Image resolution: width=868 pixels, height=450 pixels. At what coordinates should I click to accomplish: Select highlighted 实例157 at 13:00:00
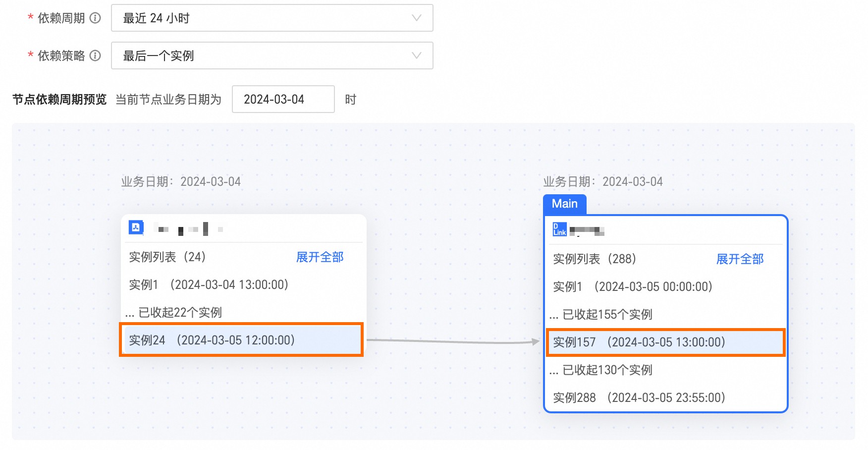665,342
